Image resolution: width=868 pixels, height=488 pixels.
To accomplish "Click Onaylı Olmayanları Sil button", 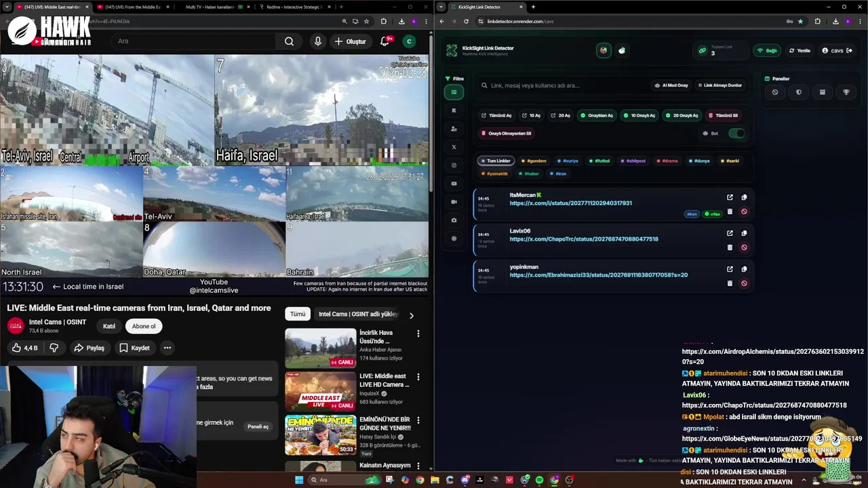I will click(507, 134).
